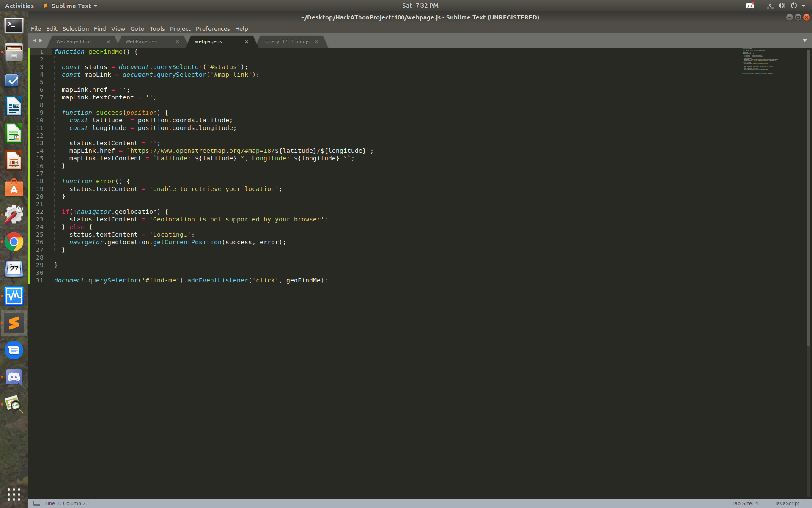Viewport: 812px width, 508px height.
Task: Open the Preferences menu
Action: [x=212, y=29]
